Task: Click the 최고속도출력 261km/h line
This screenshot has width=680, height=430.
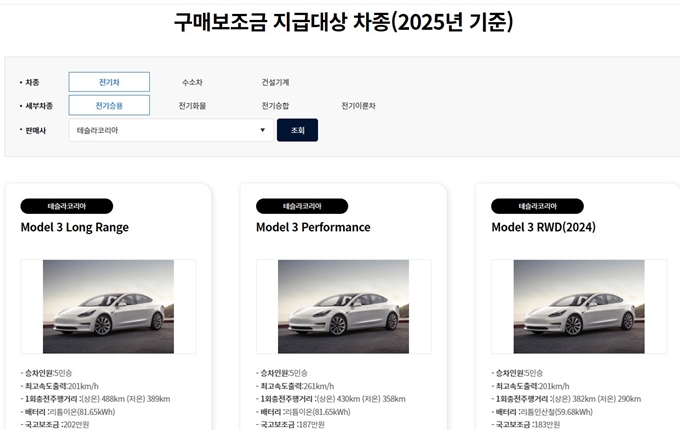Action: click(295, 386)
